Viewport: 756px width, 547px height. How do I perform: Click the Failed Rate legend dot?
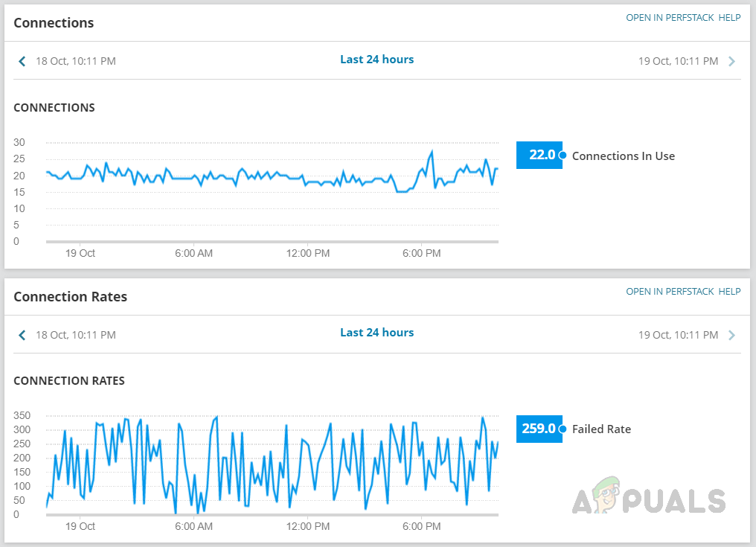563,429
